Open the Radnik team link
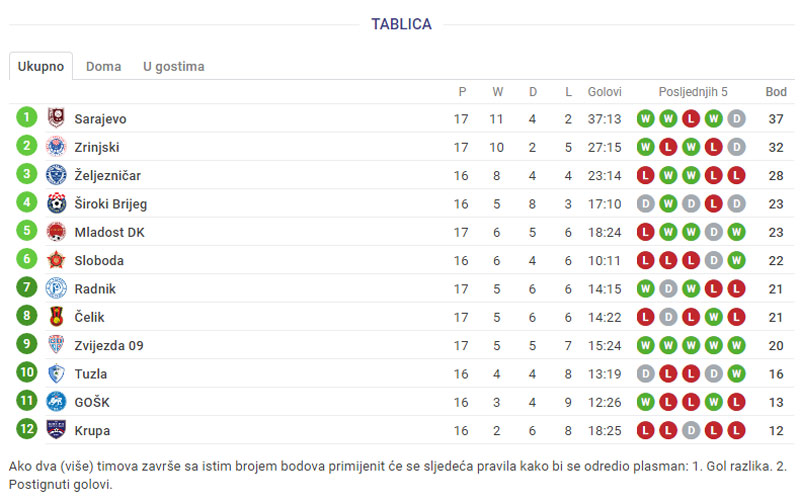The height and width of the screenshot is (504, 800). [x=95, y=289]
